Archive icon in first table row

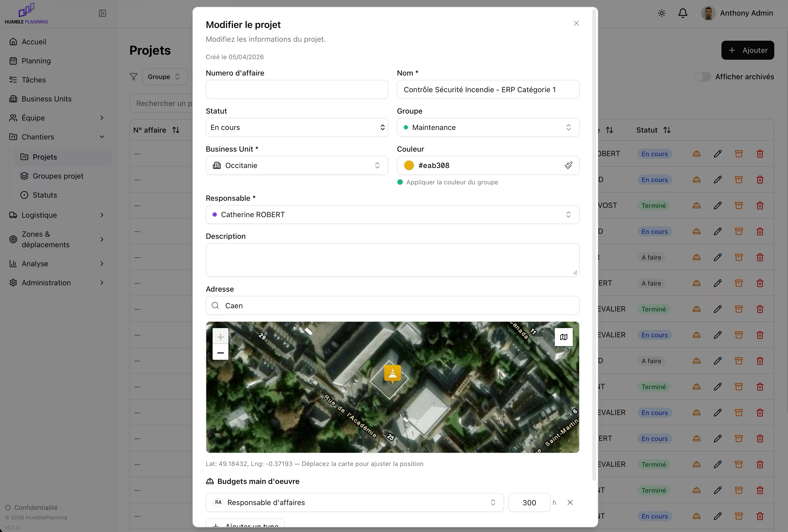coord(739,154)
